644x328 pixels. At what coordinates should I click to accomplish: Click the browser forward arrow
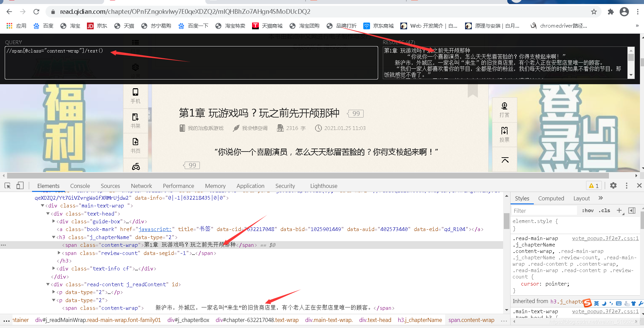[23, 12]
